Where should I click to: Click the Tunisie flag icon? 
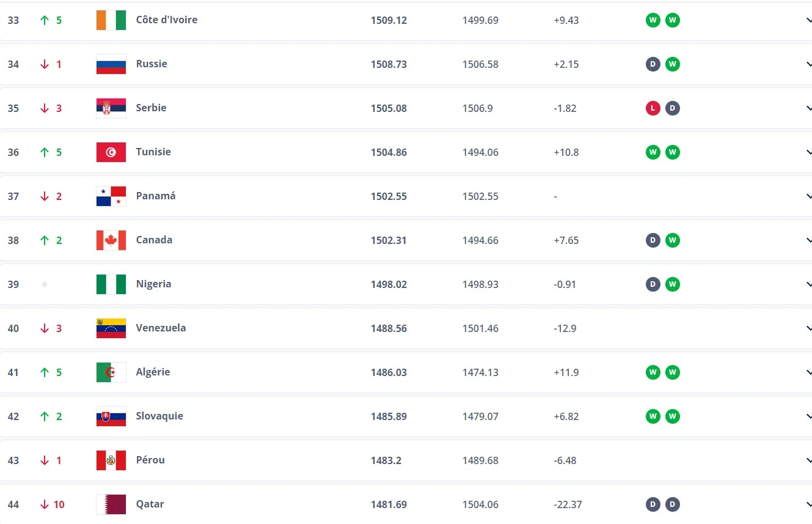pyautogui.click(x=111, y=152)
